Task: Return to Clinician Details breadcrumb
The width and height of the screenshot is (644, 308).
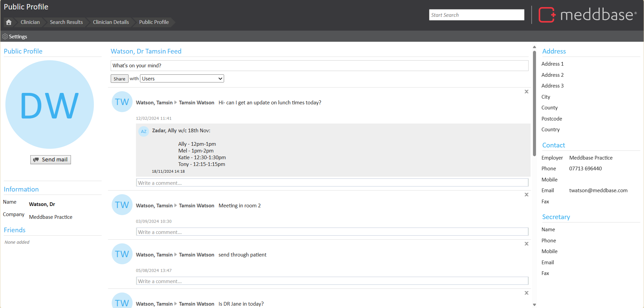Action: click(x=111, y=22)
